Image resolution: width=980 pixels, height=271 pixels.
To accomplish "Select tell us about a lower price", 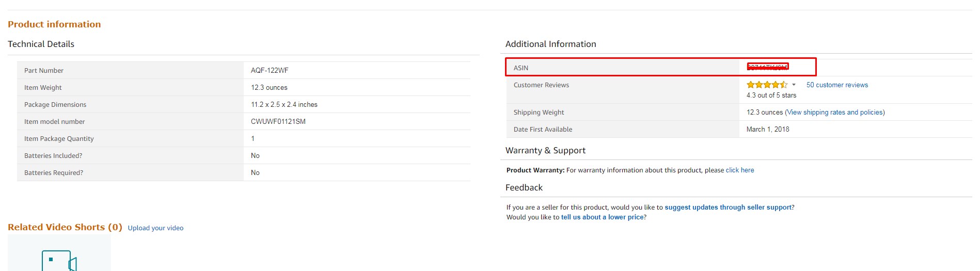I will coord(602,217).
